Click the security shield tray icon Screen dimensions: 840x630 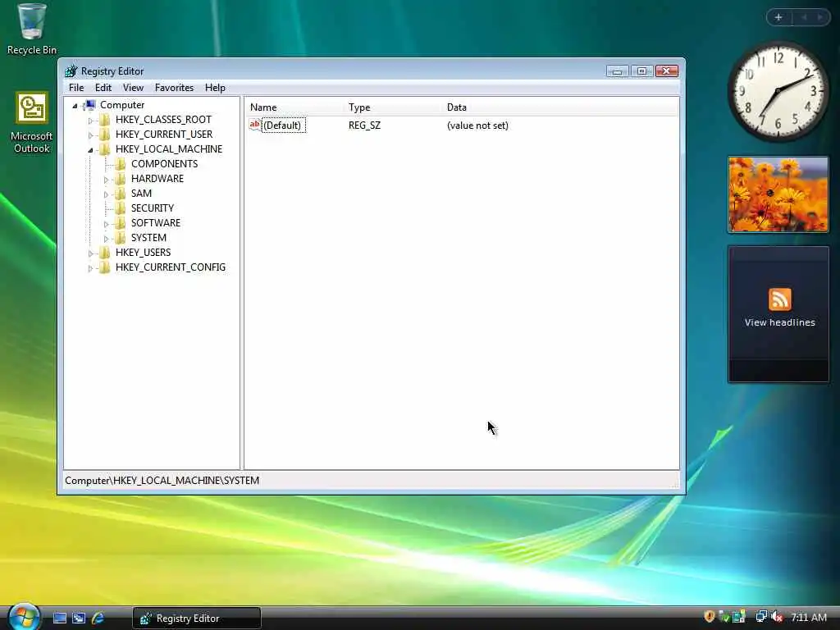(710, 617)
